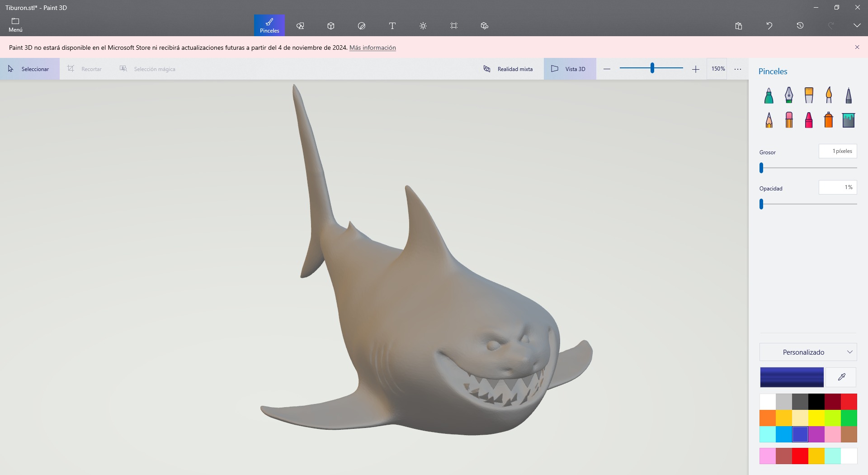Image resolution: width=868 pixels, height=475 pixels.
Task: Zoom out with the minus button
Action: (x=607, y=69)
